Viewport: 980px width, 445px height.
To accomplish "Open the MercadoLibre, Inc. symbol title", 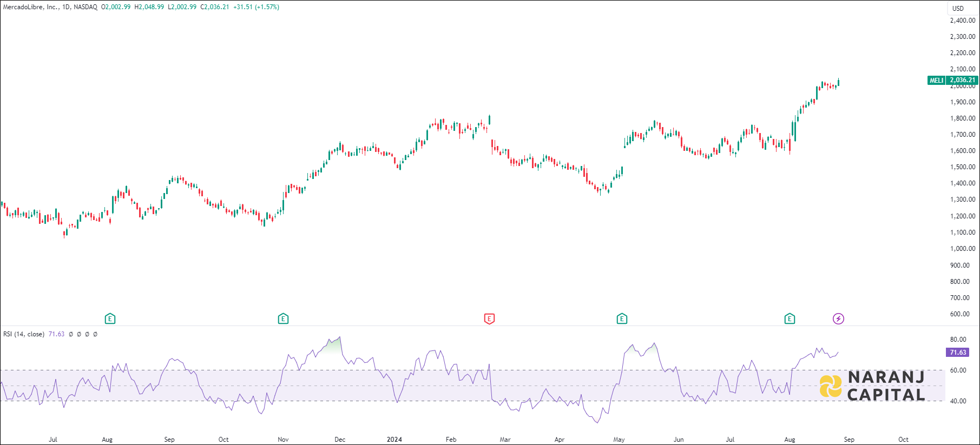I will [x=31, y=7].
